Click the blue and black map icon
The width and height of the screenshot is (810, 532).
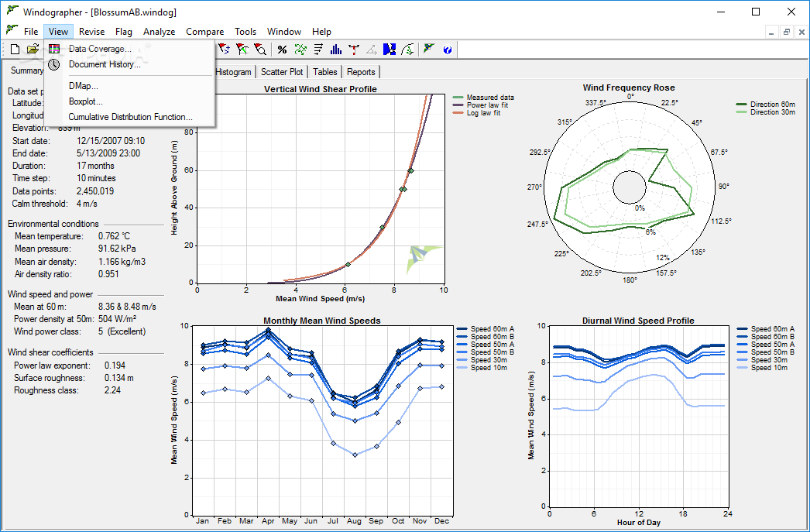point(390,50)
